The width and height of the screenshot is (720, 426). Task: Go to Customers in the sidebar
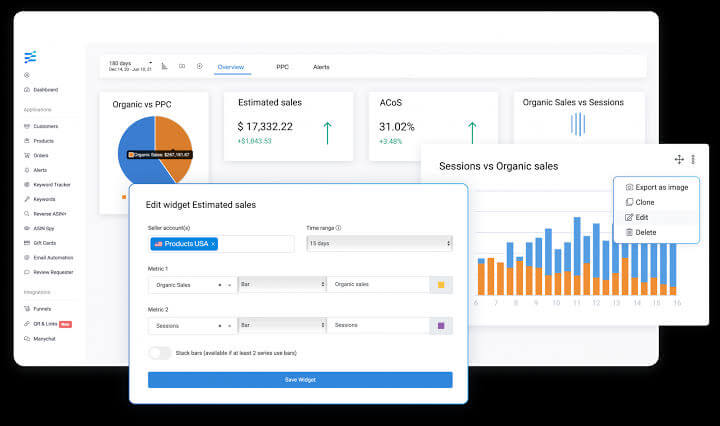pos(41,126)
